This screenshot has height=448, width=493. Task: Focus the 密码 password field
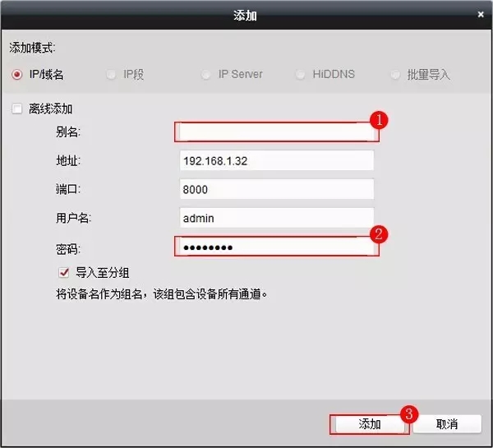pyautogui.click(x=275, y=247)
